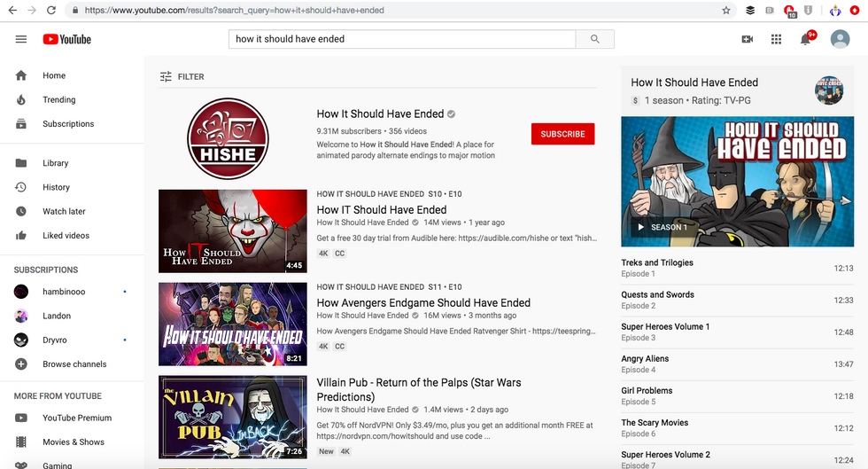This screenshot has height=469, width=868.
Task: Open 'Villain Pub - Return of the Palps' title
Action: [418, 390]
